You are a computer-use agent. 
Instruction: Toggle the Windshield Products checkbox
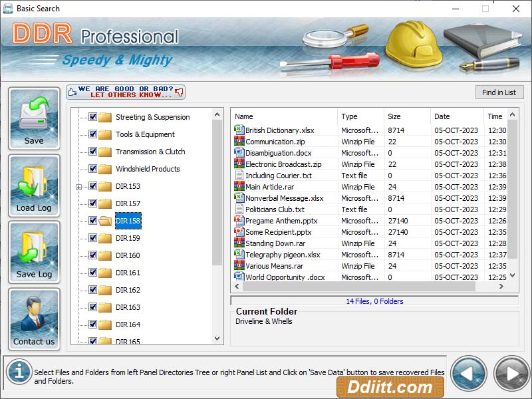pos(94,169)
